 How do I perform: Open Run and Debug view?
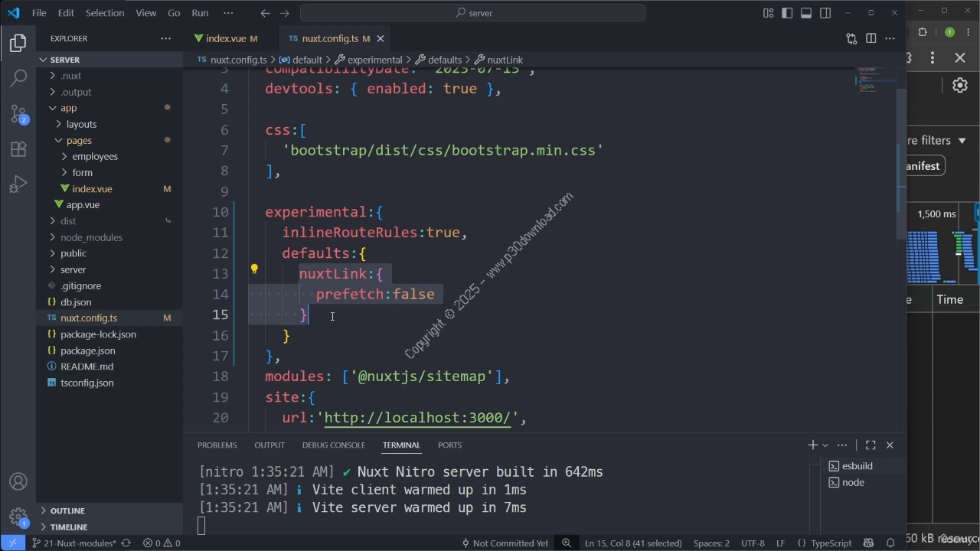point(18,184)
